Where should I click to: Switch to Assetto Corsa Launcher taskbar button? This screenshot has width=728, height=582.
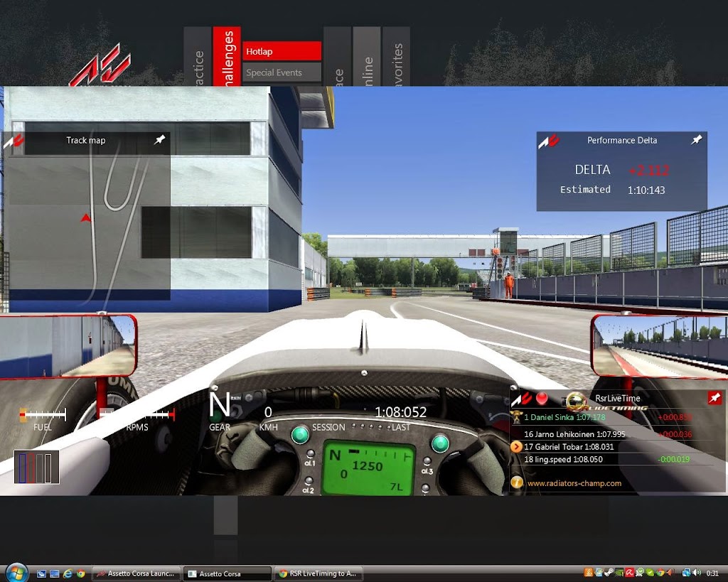coord(136,573)
